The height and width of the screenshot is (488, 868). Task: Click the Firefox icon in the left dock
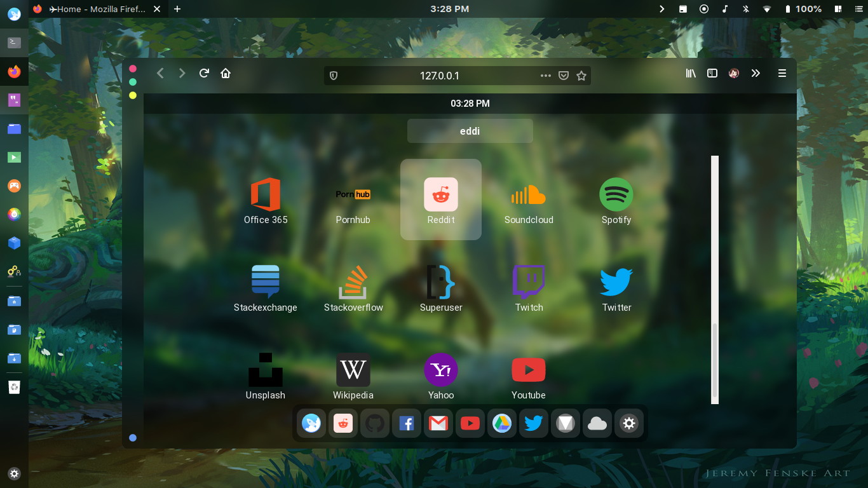tap(14, 71)
